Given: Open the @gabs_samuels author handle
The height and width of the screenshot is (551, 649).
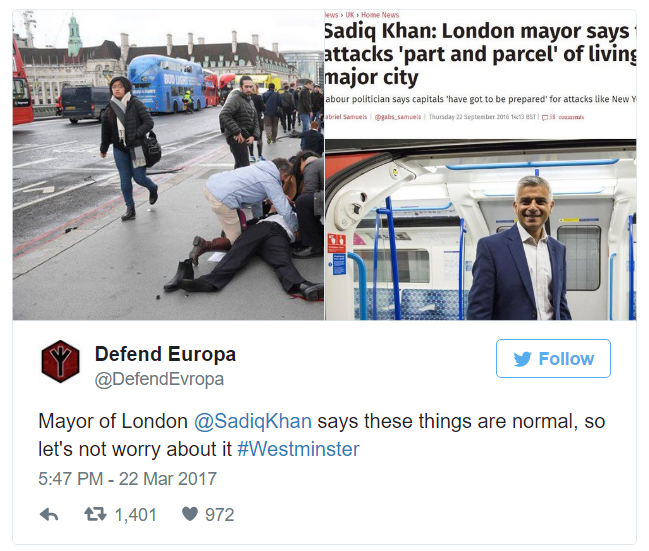Looking at the screenshot, I should coord(398,117).
